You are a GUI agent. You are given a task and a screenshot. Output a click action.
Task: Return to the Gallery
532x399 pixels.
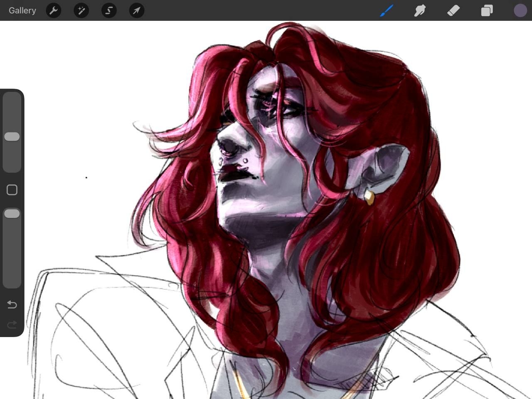[x=22, y=10]
